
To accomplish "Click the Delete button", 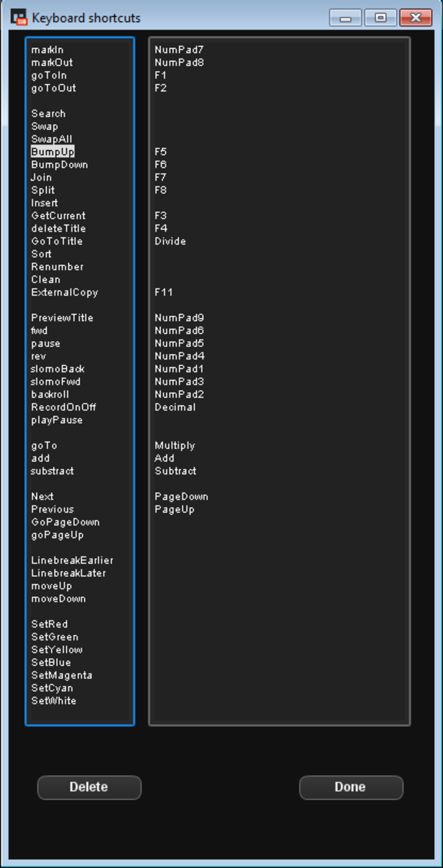I will tap(89, 787).
